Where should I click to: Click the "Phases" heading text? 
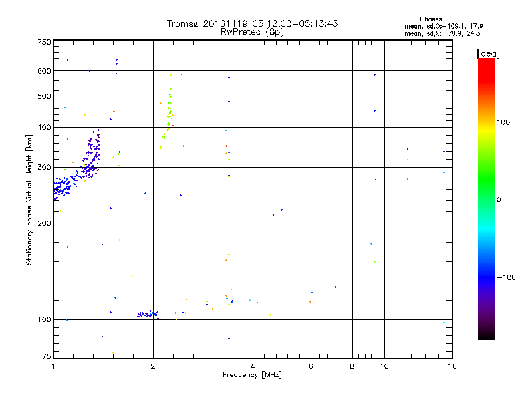tap(430, 19)
